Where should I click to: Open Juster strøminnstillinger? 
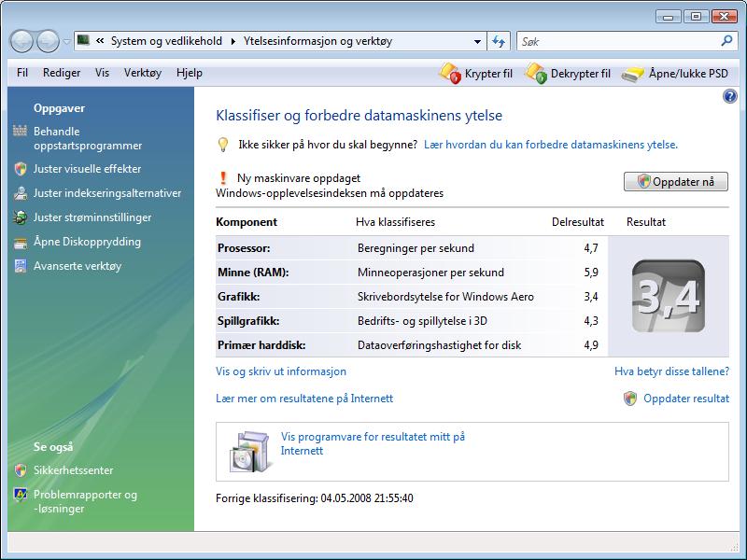point(92,217)
